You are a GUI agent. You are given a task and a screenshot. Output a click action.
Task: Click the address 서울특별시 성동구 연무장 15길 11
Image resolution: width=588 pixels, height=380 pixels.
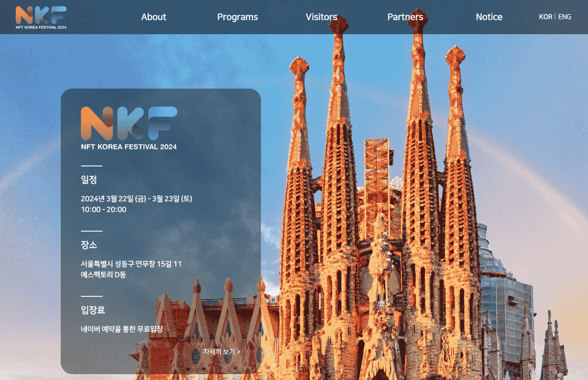click(131, 264)
